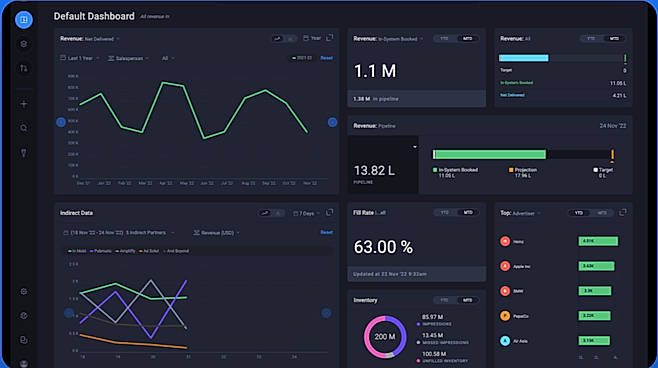658x368 pixels.
Task: Go to previous period on Revenue chart
Action: 61,122
